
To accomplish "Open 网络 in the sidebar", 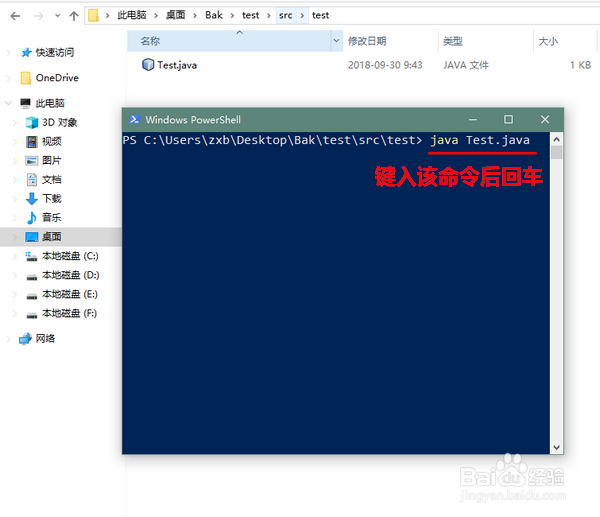I will coord(46,339).
